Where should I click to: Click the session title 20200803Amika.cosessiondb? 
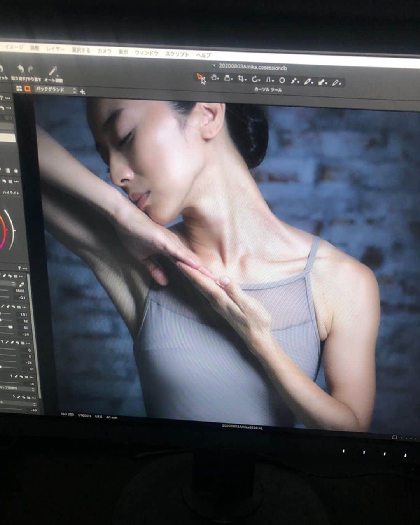252,67
